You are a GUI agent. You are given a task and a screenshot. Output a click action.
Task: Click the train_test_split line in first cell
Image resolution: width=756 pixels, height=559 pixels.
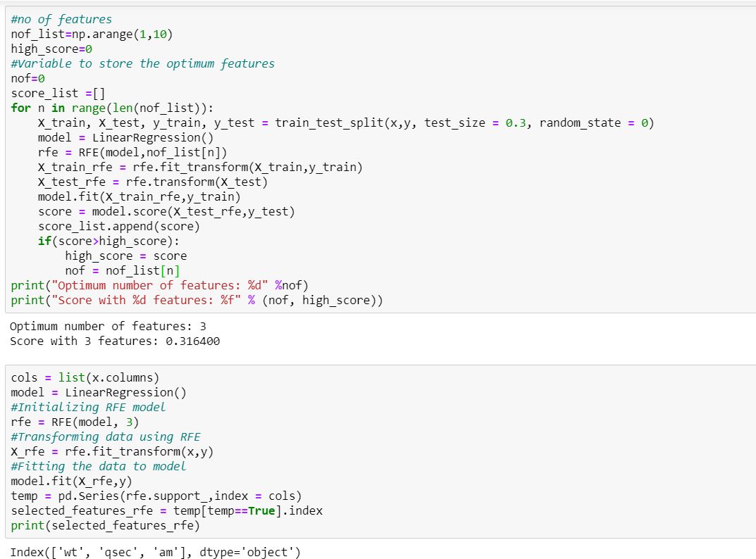[x=346, y=123]
